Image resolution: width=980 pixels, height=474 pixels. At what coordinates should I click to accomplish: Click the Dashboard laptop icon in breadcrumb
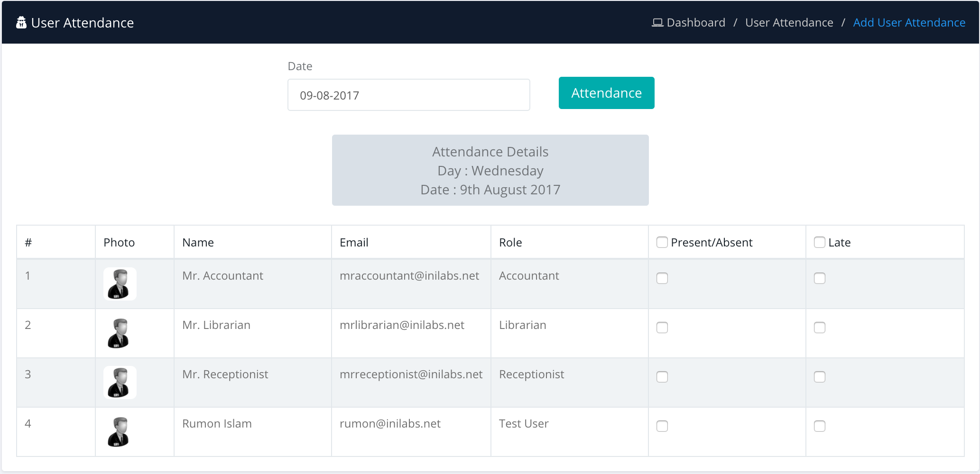[657, 22]
